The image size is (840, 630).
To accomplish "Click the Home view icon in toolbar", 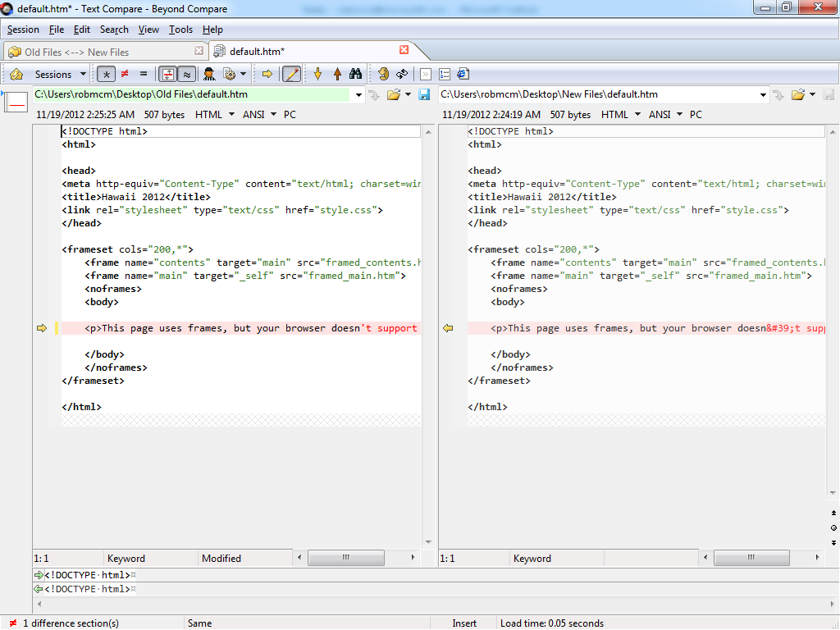I will coord(16,74).
